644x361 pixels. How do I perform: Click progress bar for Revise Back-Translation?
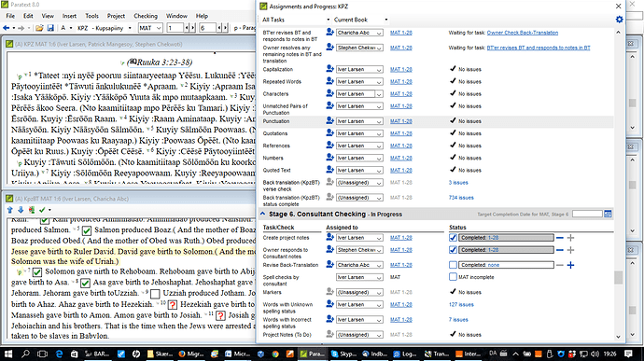point(506,265)
